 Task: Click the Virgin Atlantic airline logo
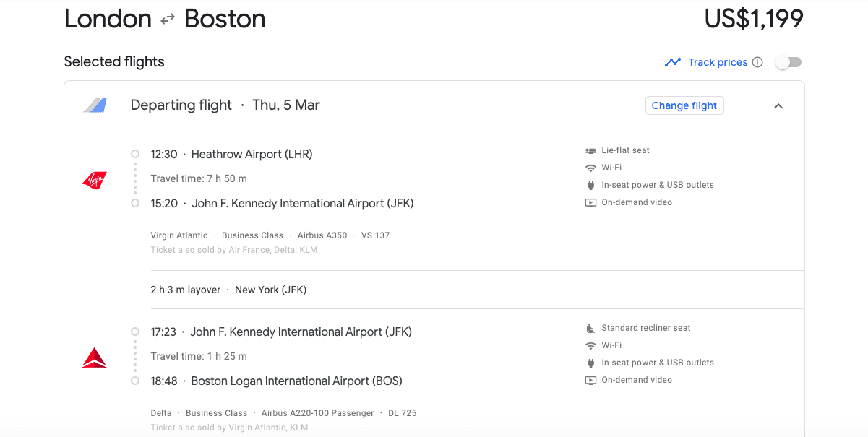[94, 180]
